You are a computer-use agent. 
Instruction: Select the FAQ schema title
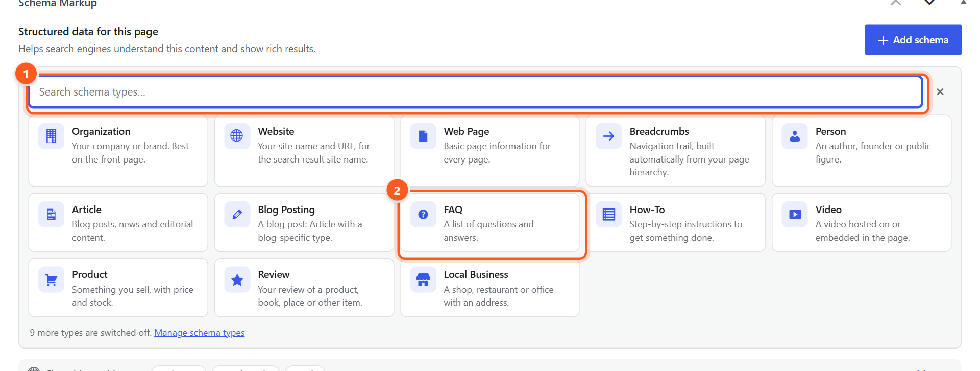point(453,210)
